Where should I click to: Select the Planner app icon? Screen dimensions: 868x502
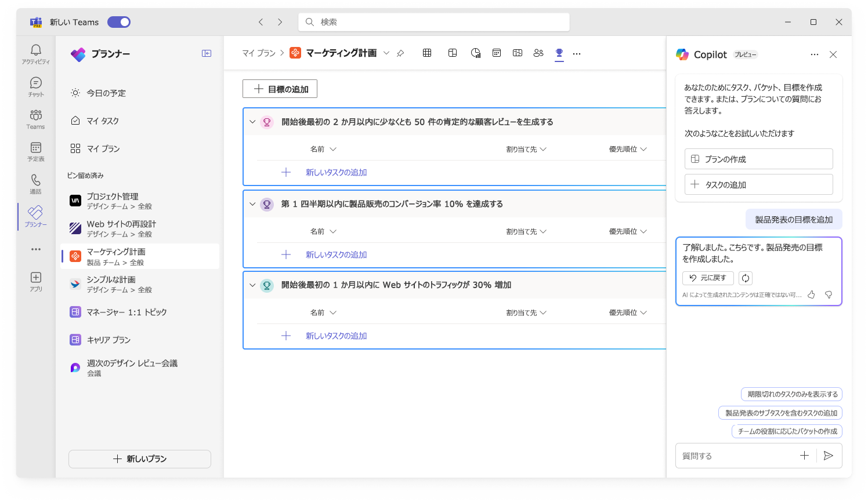point(36,216)
